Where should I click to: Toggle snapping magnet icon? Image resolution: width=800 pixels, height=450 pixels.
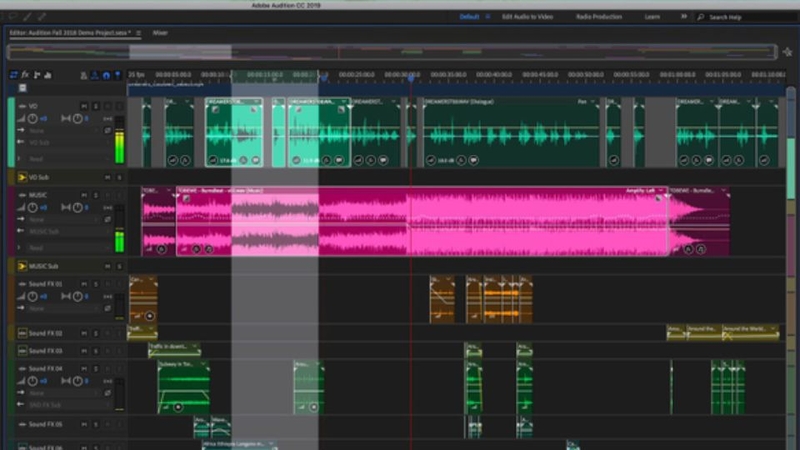106,76
